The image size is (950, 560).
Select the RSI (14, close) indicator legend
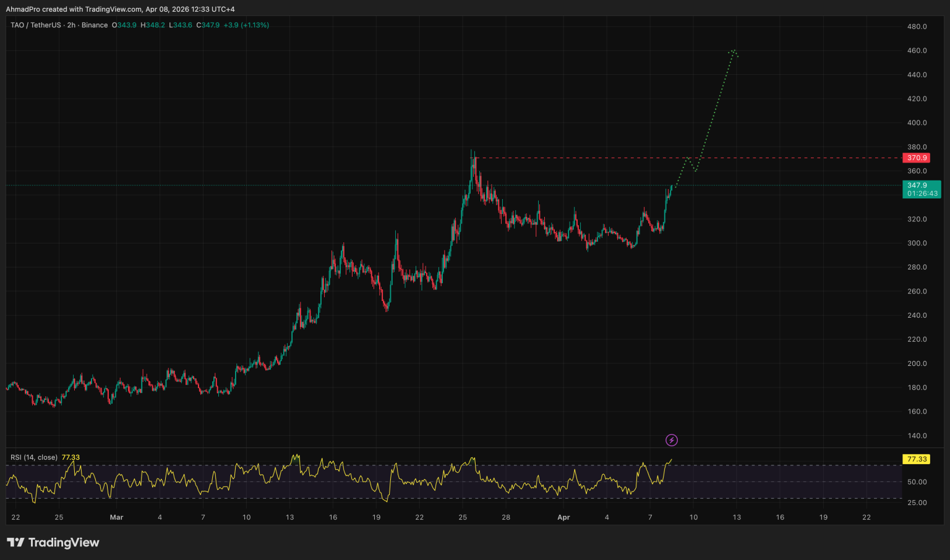pyautogui.click(x=34, y=457)
